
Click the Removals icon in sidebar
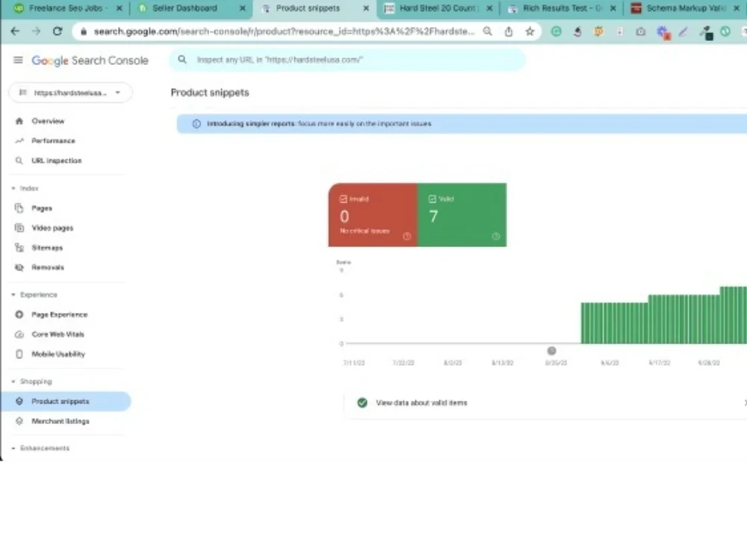click(19, 267)
